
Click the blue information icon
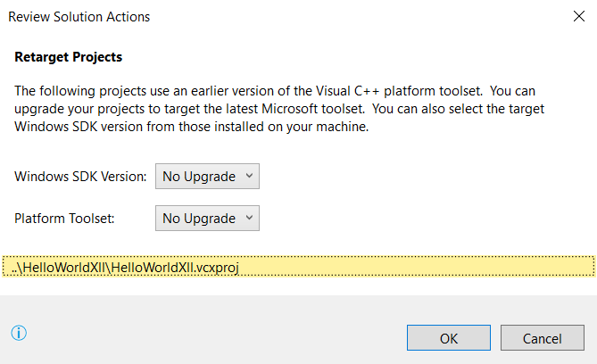point(19,333)
